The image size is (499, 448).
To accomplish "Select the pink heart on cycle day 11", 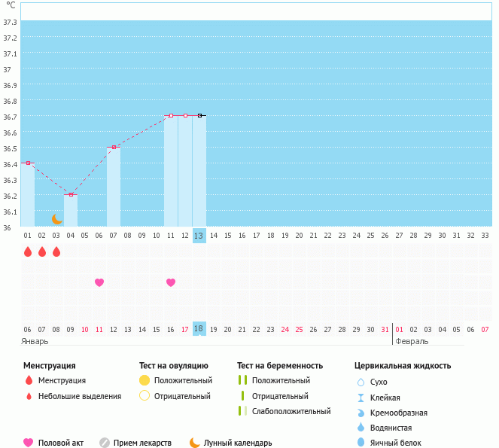I will (171, 282).
